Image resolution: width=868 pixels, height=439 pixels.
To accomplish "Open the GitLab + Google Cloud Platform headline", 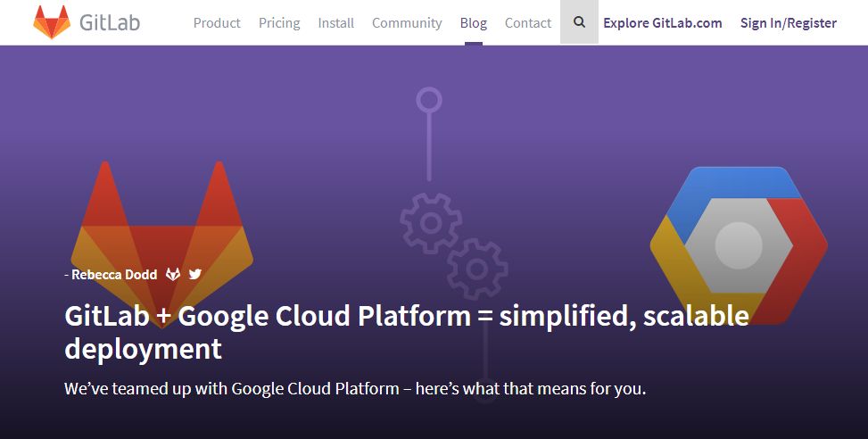I will (407, 332).
